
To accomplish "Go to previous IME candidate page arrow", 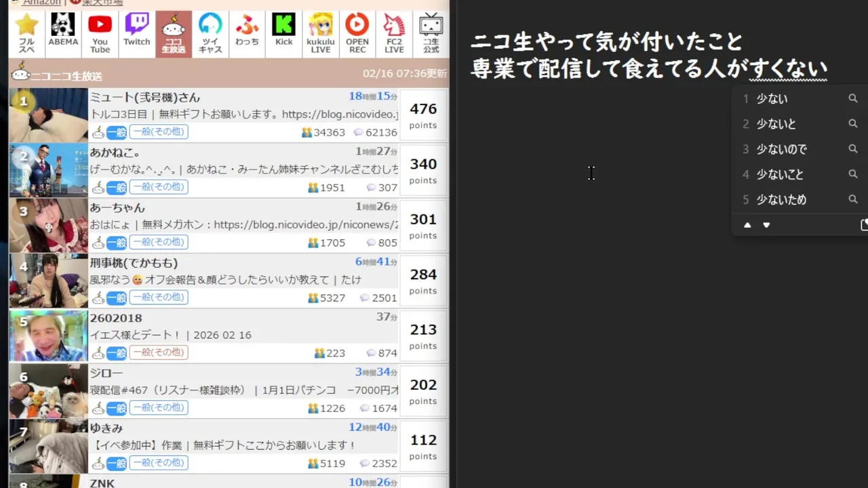I will tap(747, 225).
